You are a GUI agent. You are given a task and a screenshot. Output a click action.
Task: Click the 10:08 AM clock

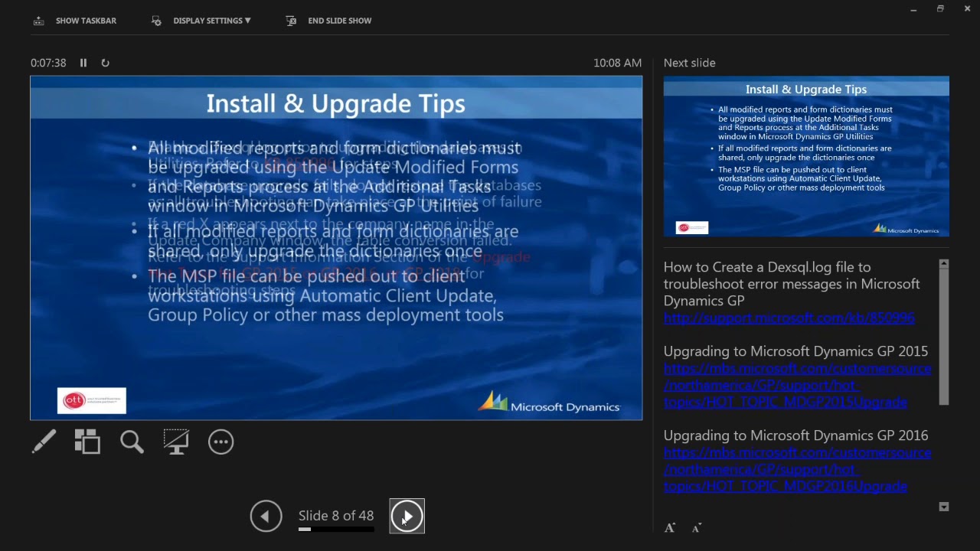(x=617, y=63)
